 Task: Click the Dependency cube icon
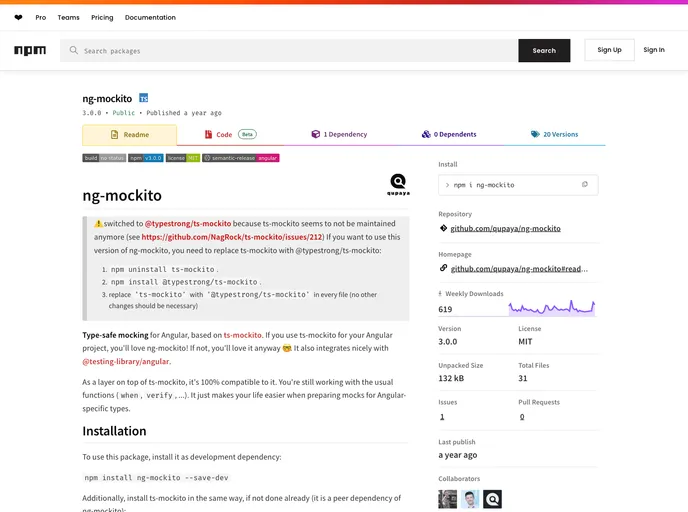[x=315, y=134]
